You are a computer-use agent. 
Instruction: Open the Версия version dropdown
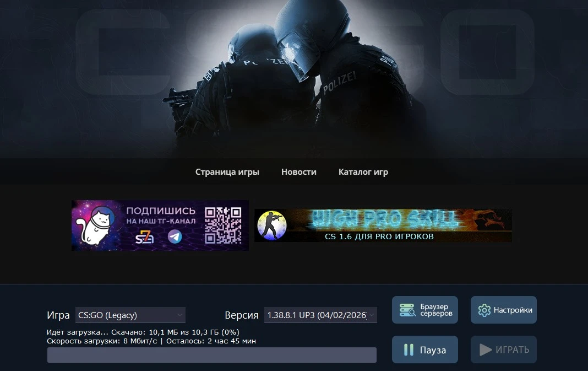320,315
